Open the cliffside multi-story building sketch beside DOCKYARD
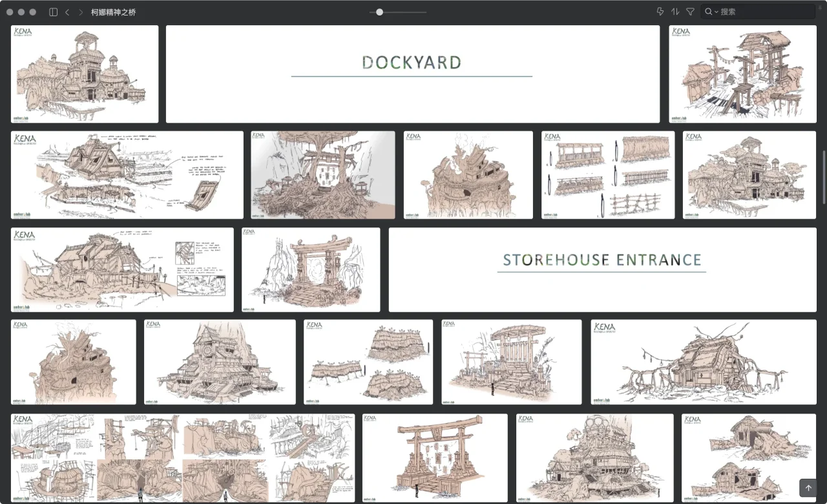827x504 pixels. click(x=85, y=74)
